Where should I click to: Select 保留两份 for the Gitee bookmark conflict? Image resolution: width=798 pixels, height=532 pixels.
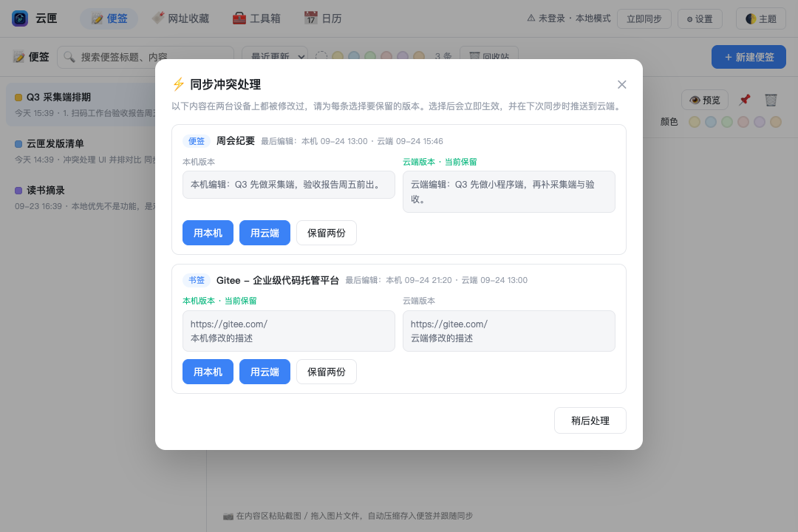pos(327,372)
